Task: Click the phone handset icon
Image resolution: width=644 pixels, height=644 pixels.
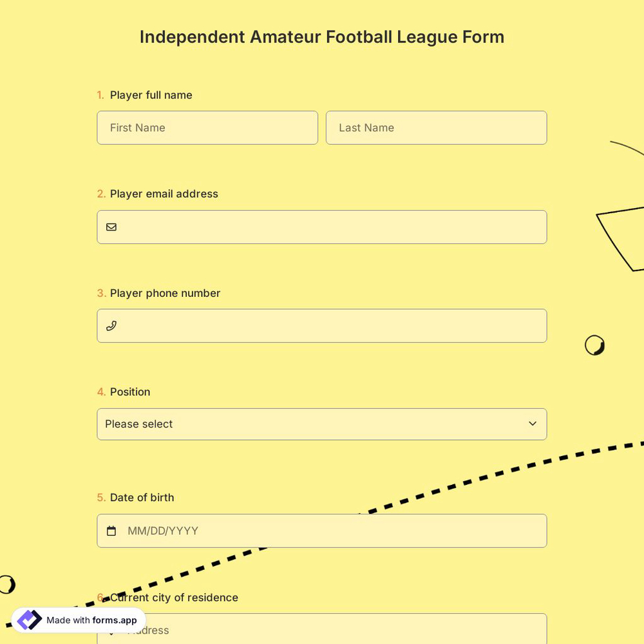Action: click(x=111, y=325)
